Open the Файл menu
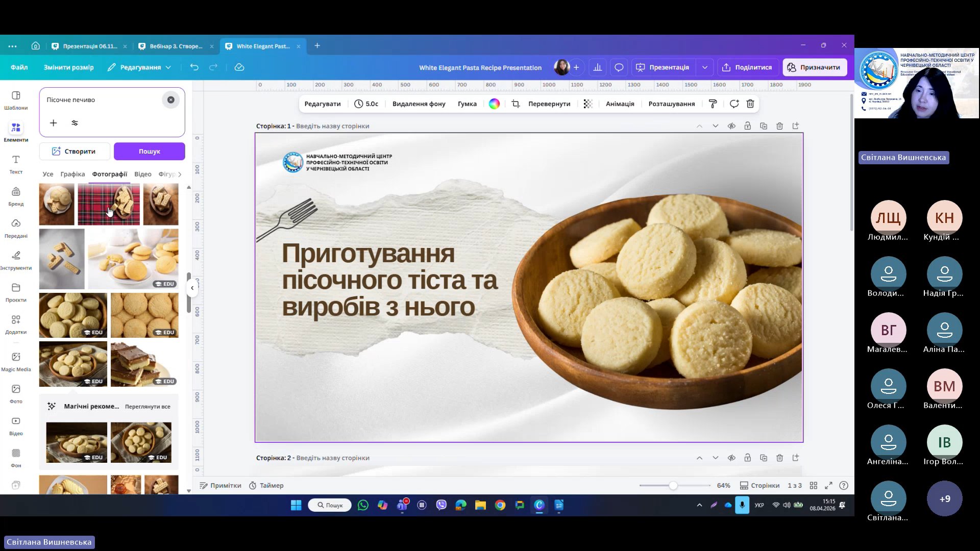 click(19, 67)
